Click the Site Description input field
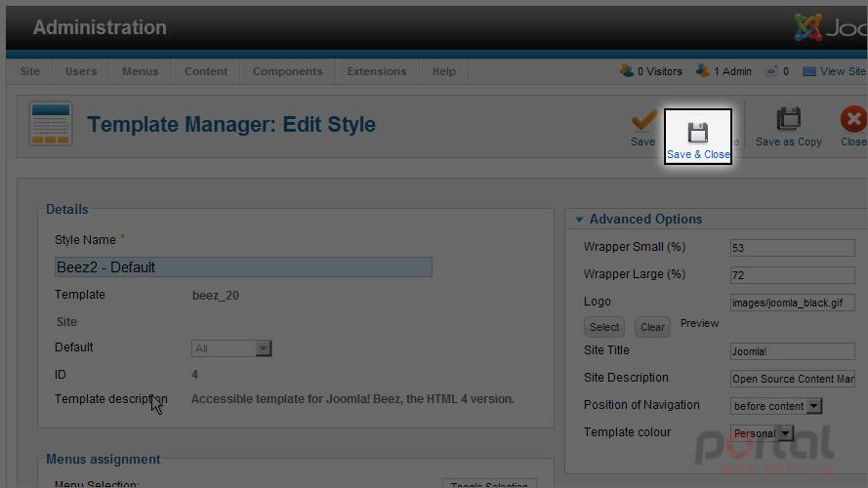Viewport: 868px width, 488px height. point(793,379)
